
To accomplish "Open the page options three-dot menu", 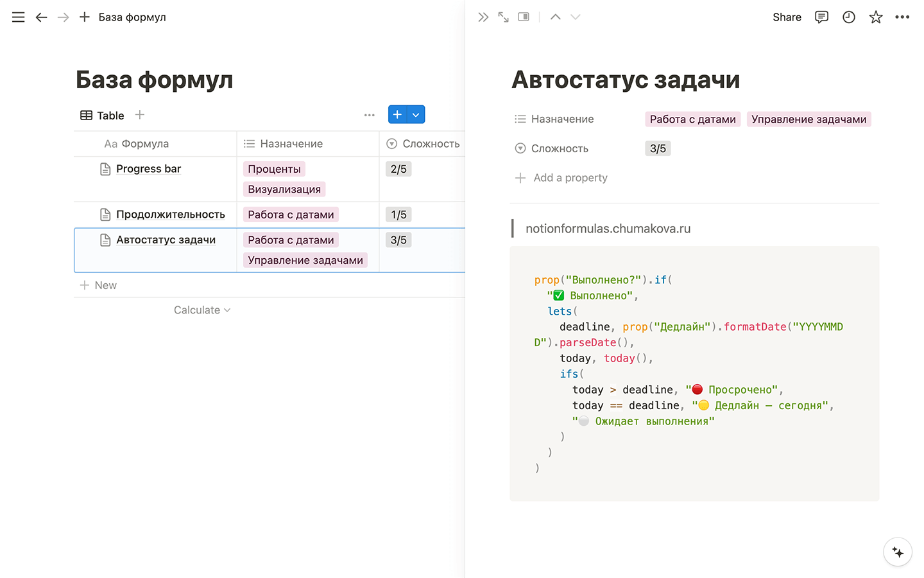I will pos(902,17).
